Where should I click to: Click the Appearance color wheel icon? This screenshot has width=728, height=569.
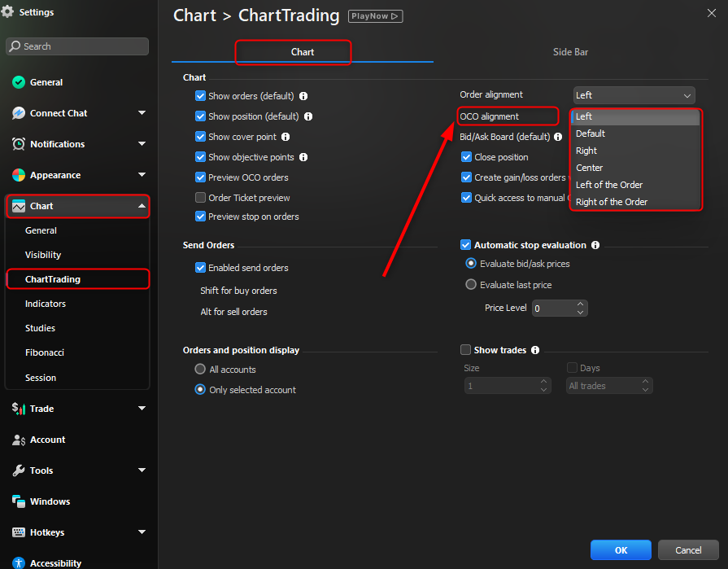tap(19, 175)
